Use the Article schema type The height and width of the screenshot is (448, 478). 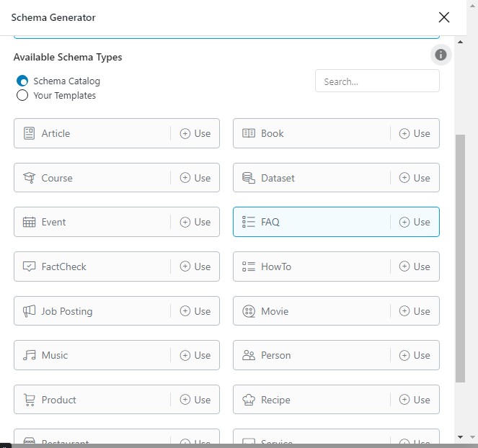pyautogui.click(x=195, y=133)
